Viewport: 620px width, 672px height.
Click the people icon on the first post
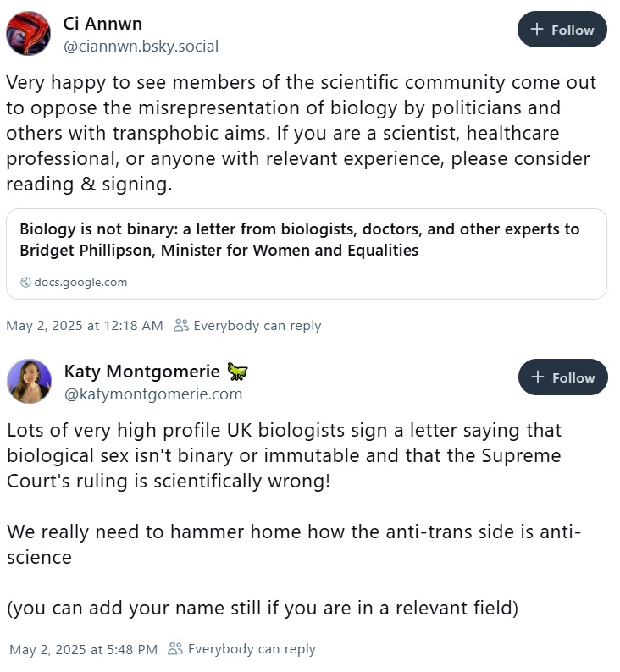181,325
